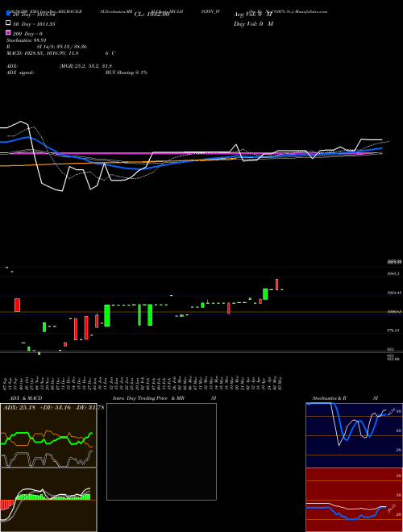Click the 'SI 14/5: 39.13 / 38.86' value

coord(62,47)
